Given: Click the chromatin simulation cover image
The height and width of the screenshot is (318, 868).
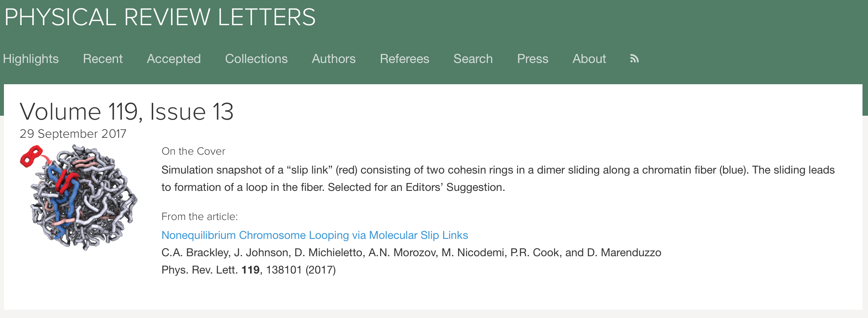Looking at the screenshot, I should (x=79, y=197).
